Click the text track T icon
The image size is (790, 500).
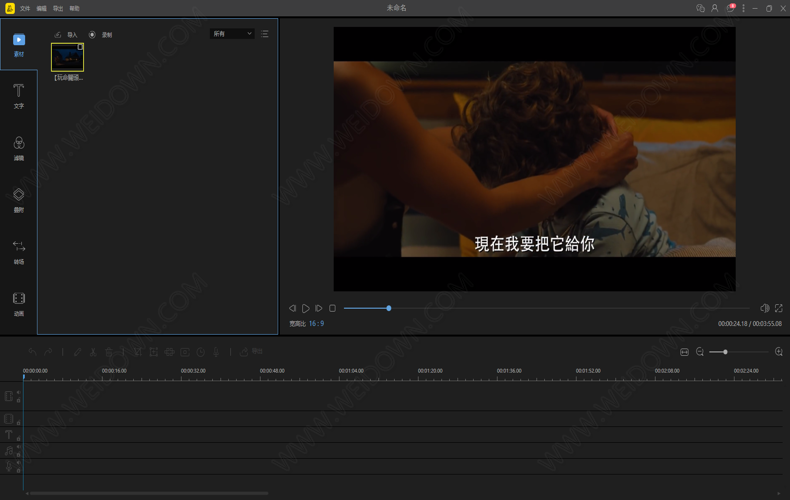(9, 434)
